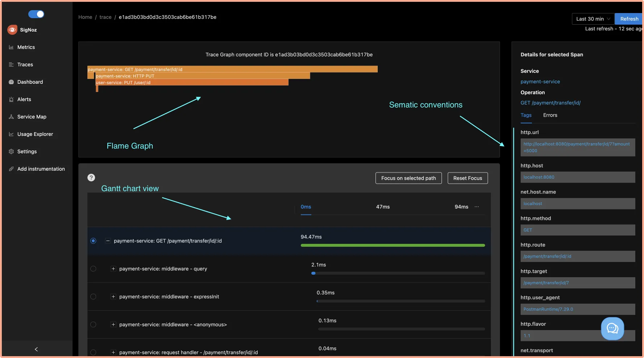Click the Refresh button
The image size is (644, 358).
(x=629, y=19)
